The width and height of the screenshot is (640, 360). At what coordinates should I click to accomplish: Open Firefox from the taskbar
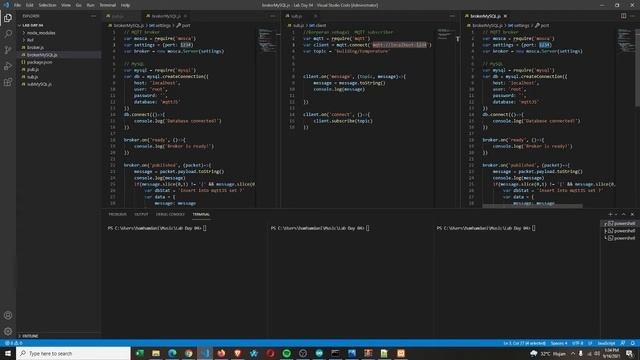[x=221, y=353]
